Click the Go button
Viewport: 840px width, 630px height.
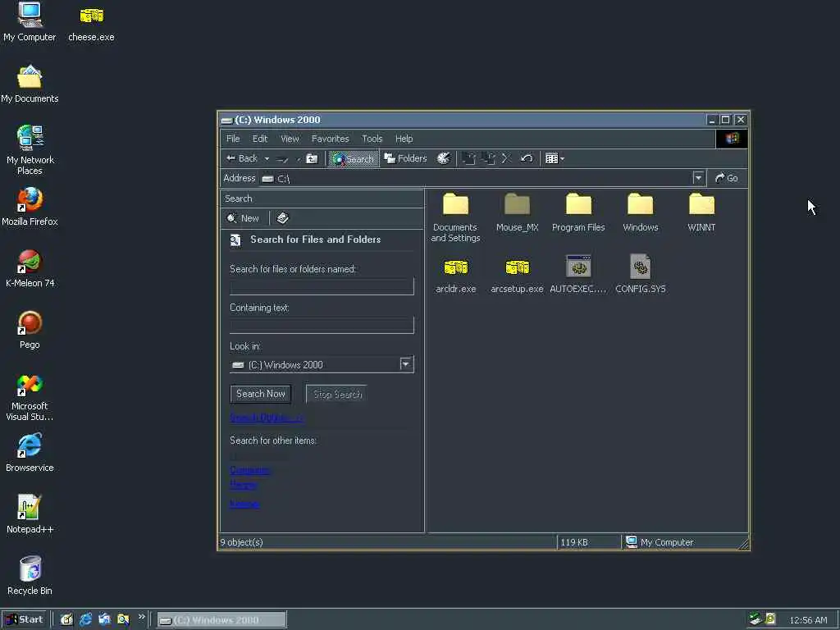pos(727,178)
